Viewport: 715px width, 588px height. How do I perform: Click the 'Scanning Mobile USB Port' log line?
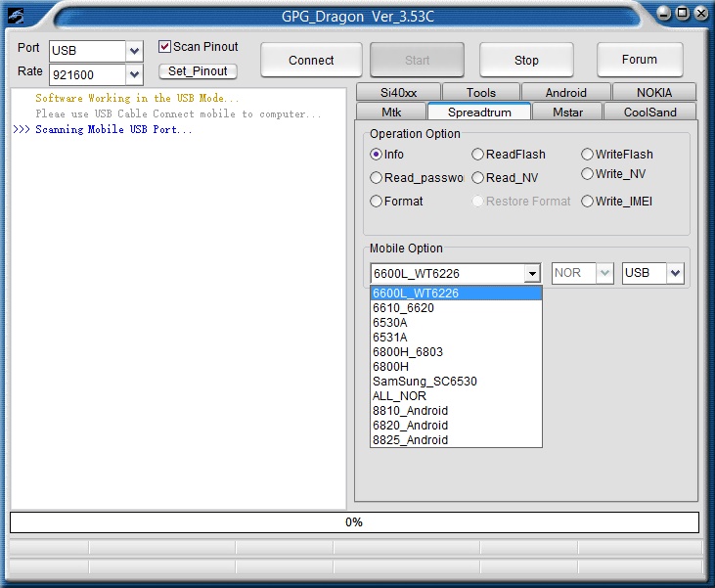click(114, 129)
